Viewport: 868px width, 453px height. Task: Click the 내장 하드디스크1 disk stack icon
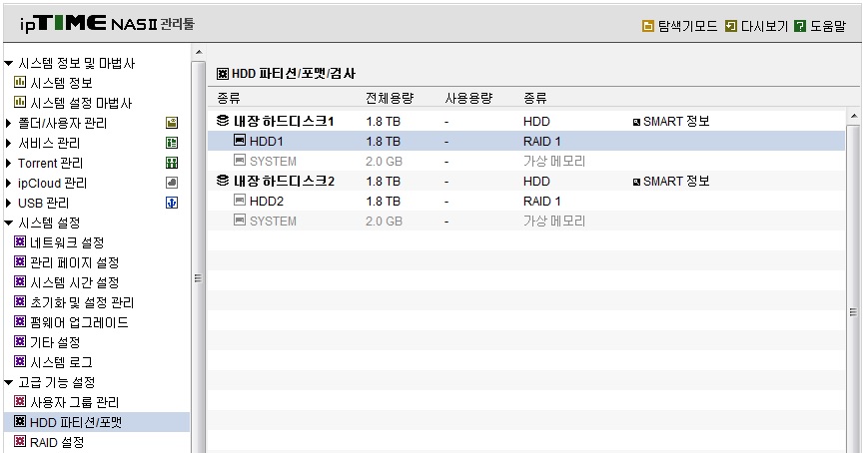223,120
